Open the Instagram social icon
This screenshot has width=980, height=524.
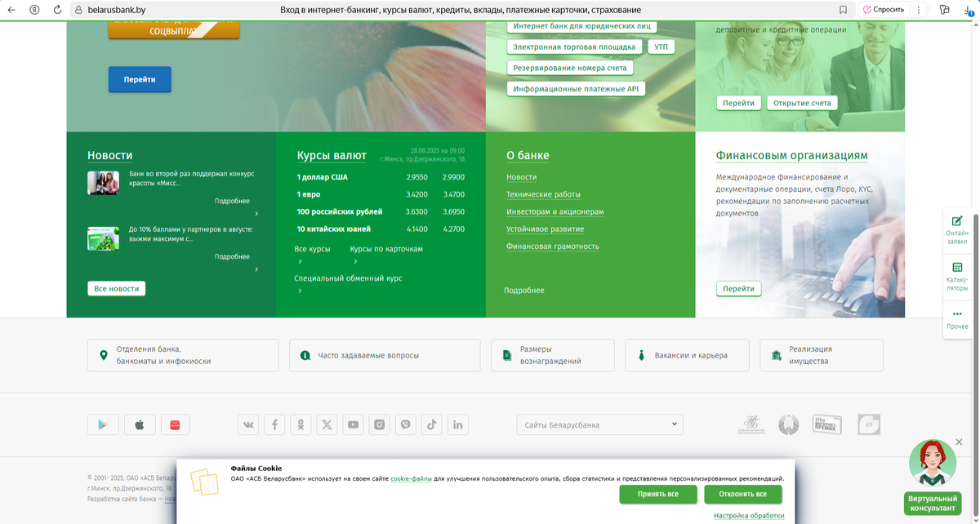pos(379,424)
